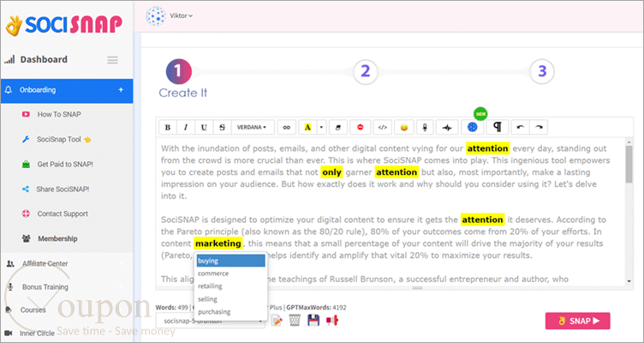Toggle bold formatting in editor toolbar
The width and height of the screenshot is (644, 343).
point(168,128)
